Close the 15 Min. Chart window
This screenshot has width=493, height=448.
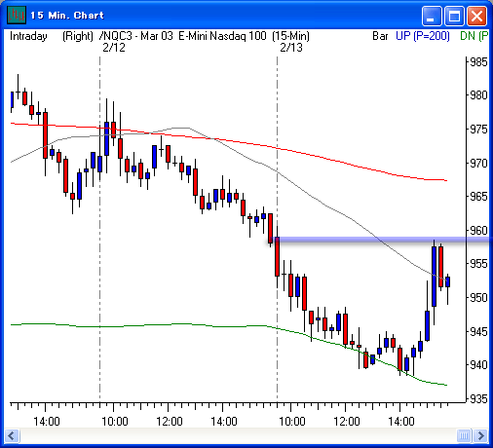(x=476, y=16)
